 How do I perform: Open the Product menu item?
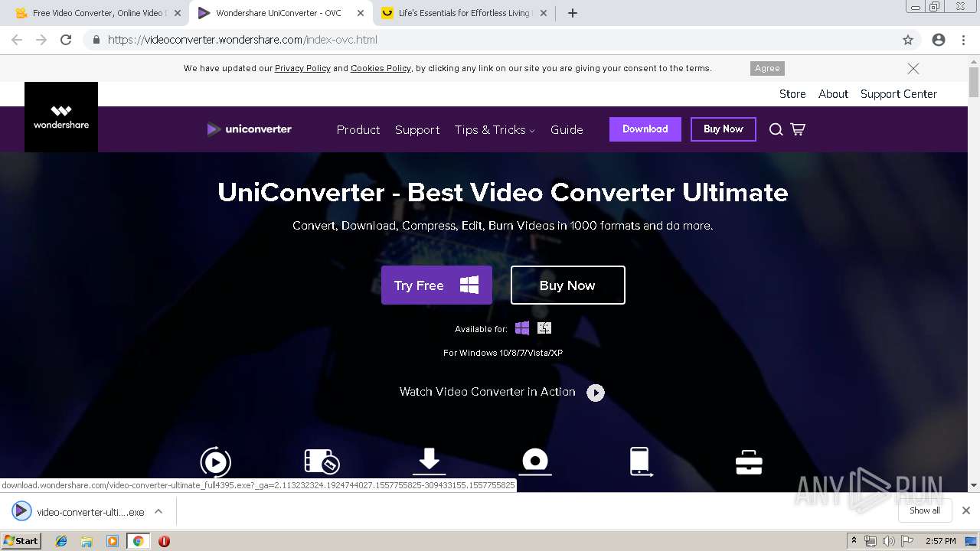[358, 130]
